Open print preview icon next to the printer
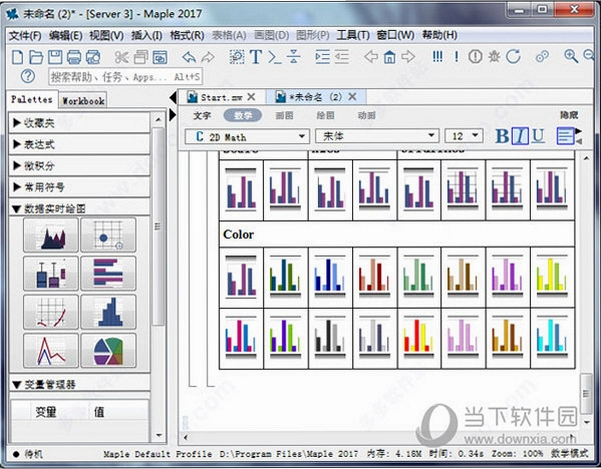The width and height of the screenshot is (601, 469). tap(93, 57)
